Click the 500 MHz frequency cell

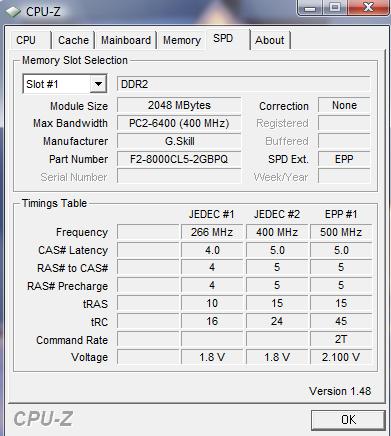pyautogui.click(x=341, y=232)
